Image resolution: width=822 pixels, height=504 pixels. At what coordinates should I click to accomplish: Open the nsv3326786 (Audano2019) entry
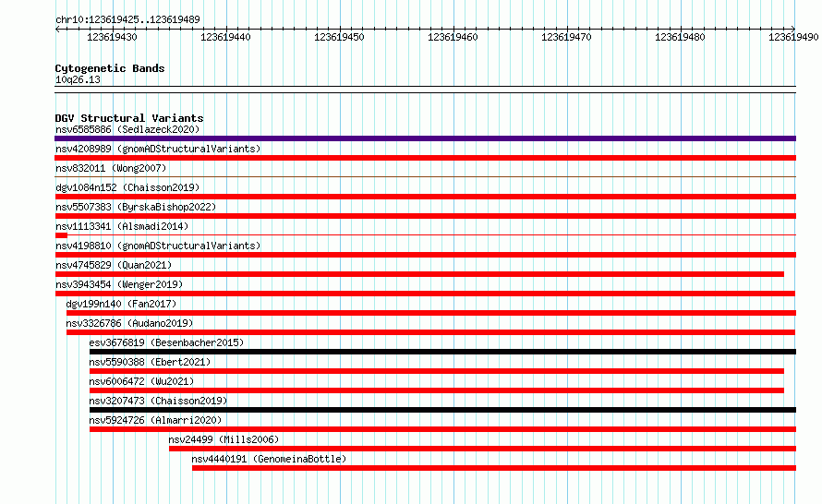pos(129,323)
